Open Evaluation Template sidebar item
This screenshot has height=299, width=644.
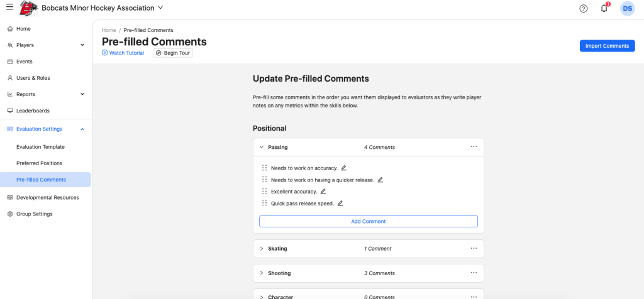40,147
